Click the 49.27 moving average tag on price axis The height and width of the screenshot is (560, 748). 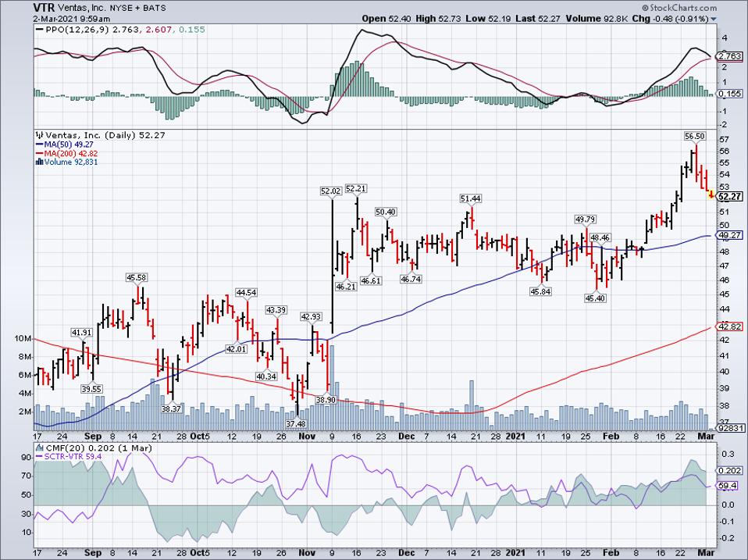[x=730, y=235]
